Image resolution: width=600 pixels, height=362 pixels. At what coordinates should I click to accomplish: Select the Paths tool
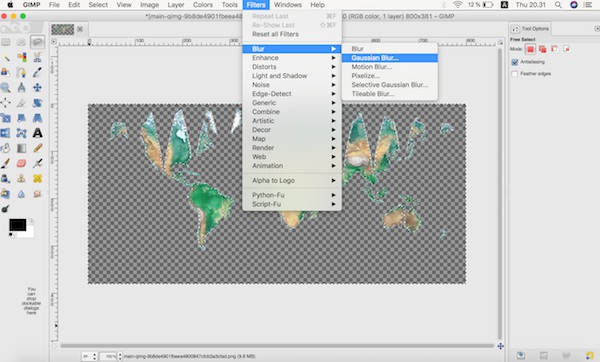click(21, 72)
